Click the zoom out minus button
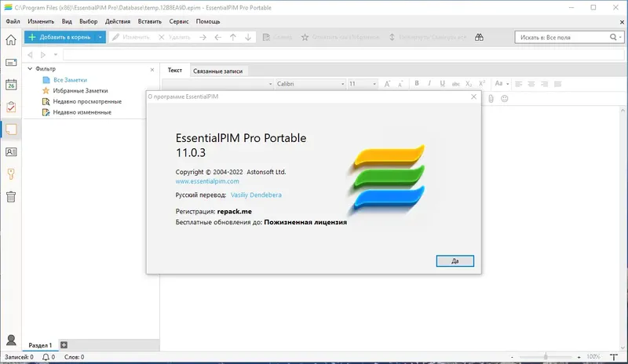This screenshot has width=628, height=364. coord(512,357)
